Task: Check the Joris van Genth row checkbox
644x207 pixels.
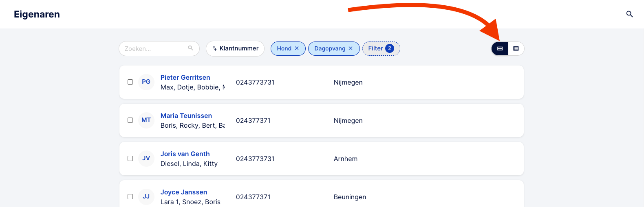Action: click(130, 158)
